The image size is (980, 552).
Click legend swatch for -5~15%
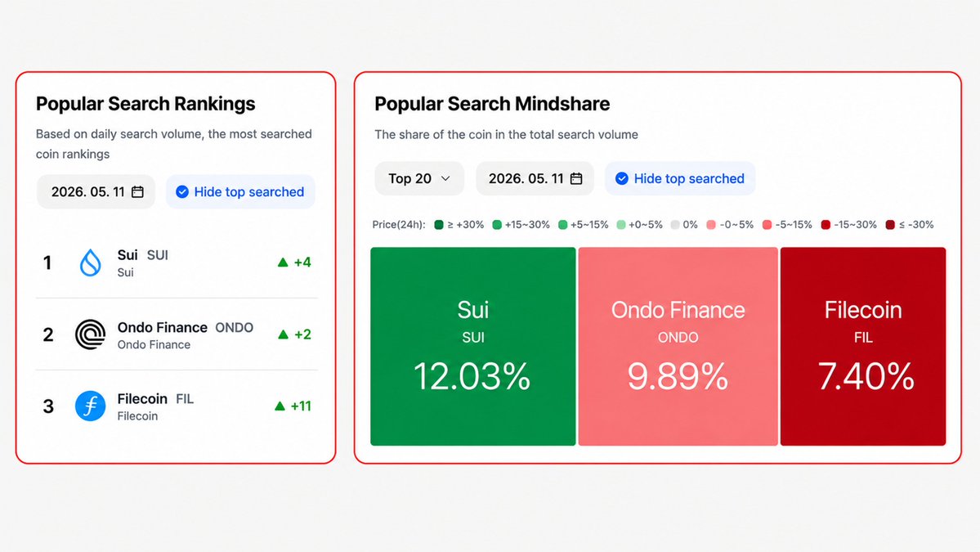pyautogui.click(x=767, y=225)
